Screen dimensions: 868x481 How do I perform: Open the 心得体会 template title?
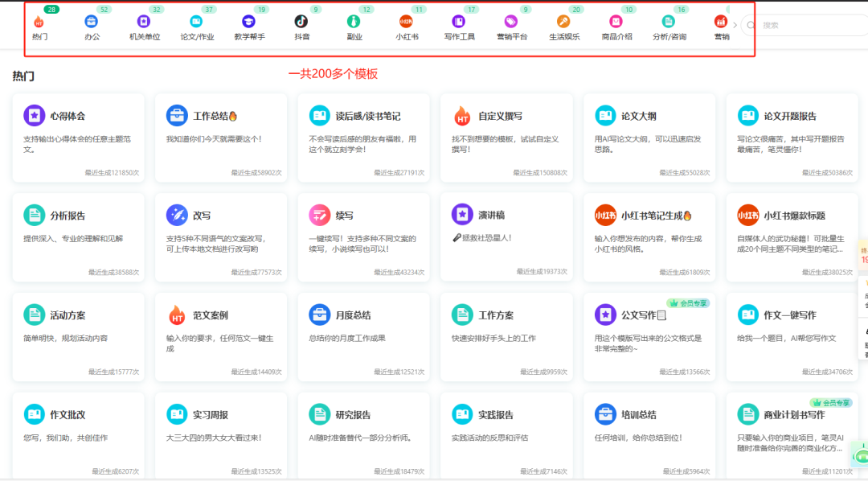(68, 116)
